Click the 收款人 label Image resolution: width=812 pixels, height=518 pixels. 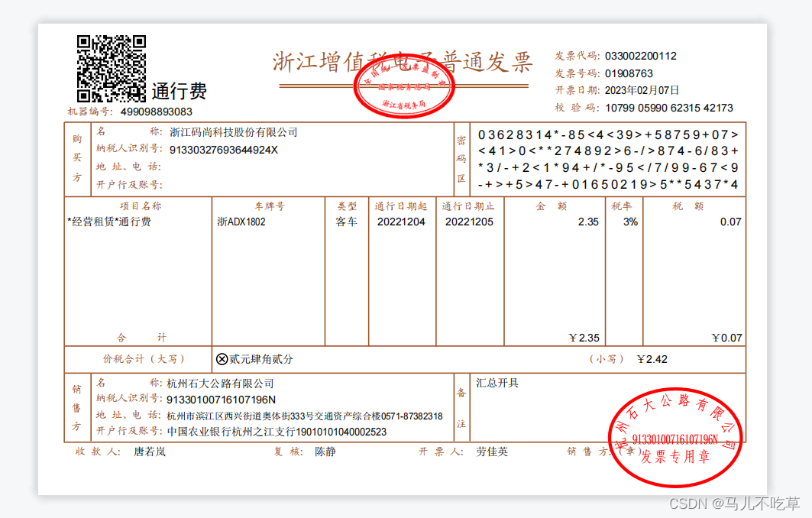pyautogui.click(x=97, y=452)
